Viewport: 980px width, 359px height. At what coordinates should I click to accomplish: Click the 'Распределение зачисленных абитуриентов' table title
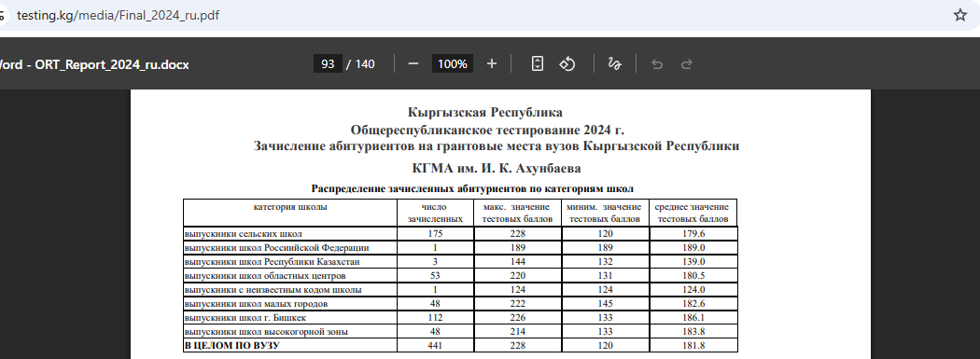coord(472,188)
